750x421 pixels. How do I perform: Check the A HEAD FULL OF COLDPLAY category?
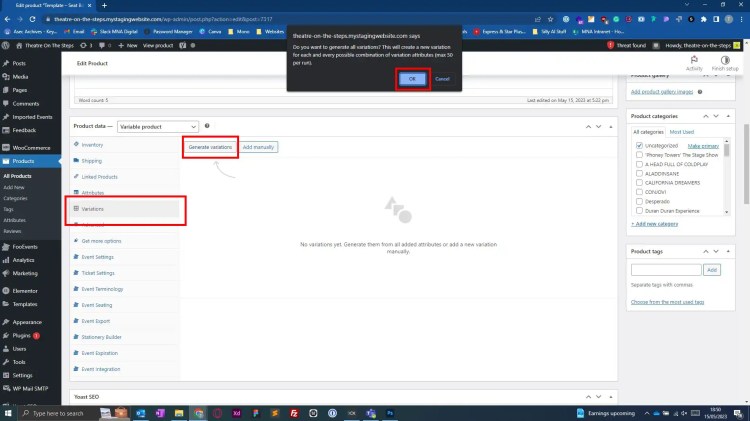point(639,164)
